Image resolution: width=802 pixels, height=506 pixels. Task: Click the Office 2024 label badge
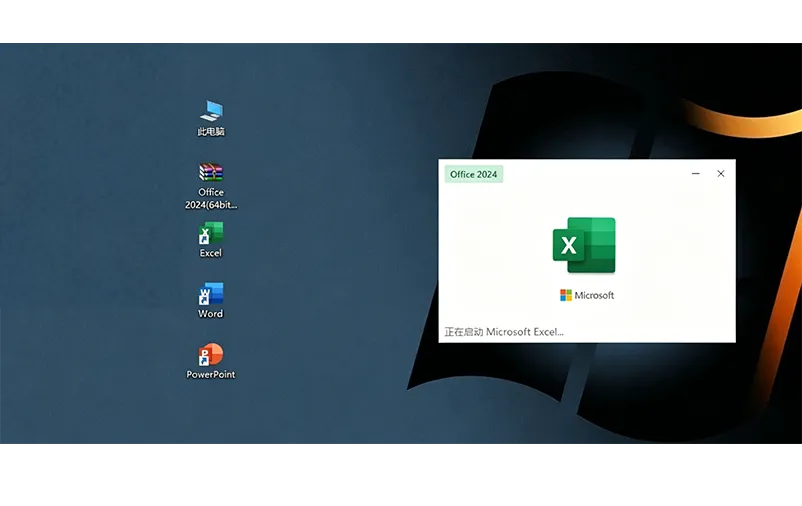[474, 174]
